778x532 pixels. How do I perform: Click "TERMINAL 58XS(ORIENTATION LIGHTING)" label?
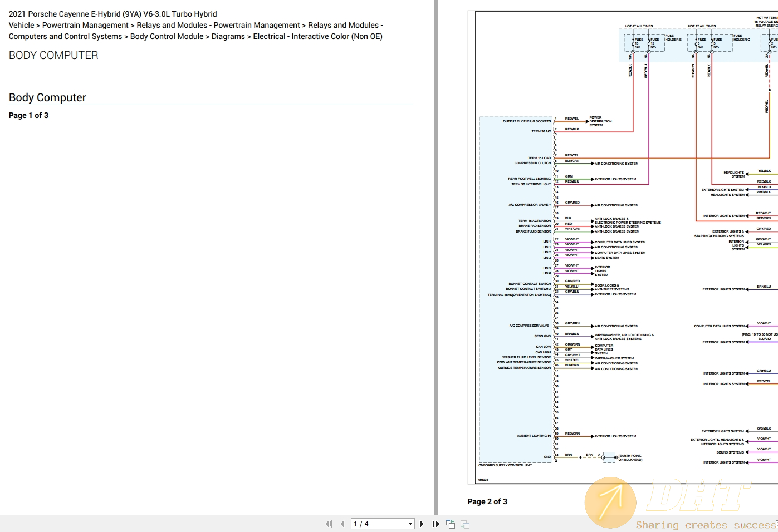point(519,295)
